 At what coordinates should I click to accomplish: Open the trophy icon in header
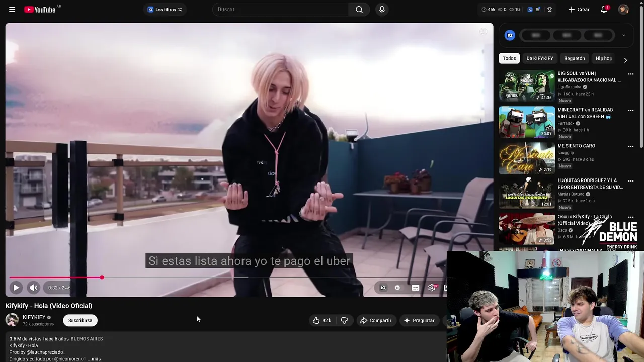coord(549,9)
